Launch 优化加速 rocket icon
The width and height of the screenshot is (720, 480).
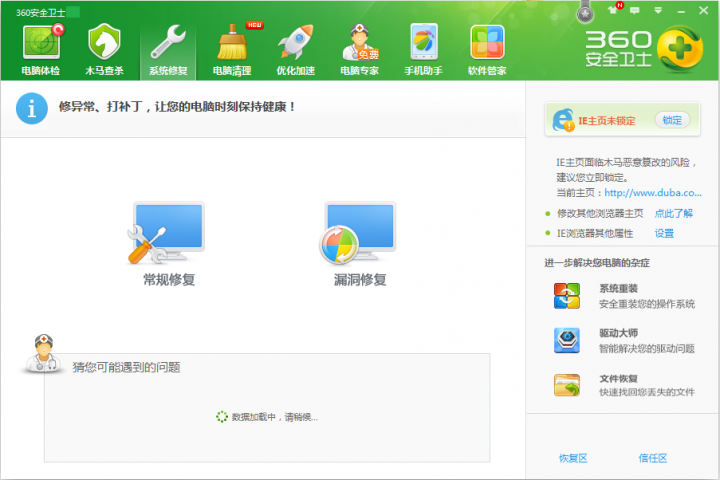295,43
